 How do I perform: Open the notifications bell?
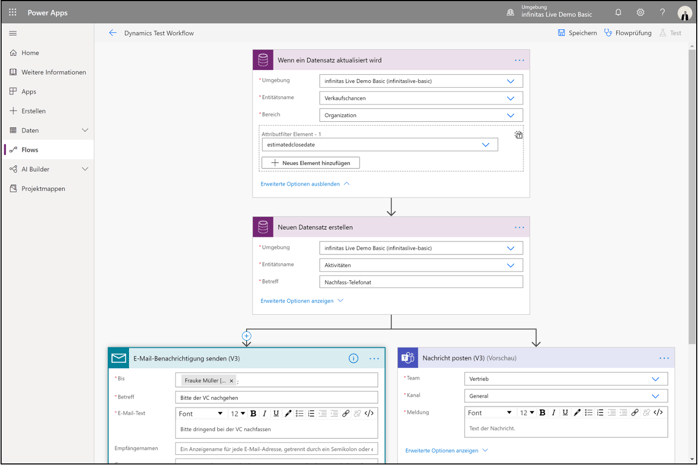point(618,13)
